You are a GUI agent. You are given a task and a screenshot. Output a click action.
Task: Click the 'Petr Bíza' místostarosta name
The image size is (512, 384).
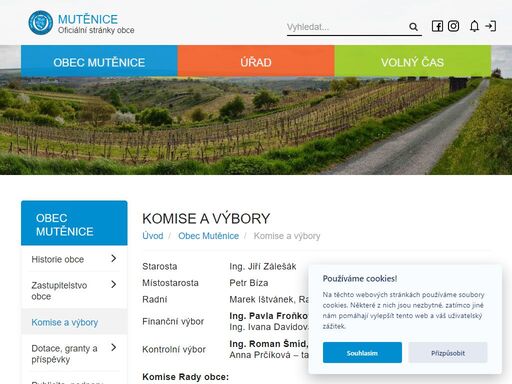[x=249, y=283]
